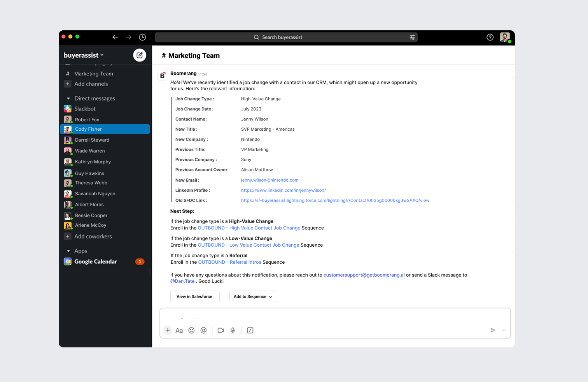Compose a new message with pencil icon

pyautogui.click(x=140, y=55)
